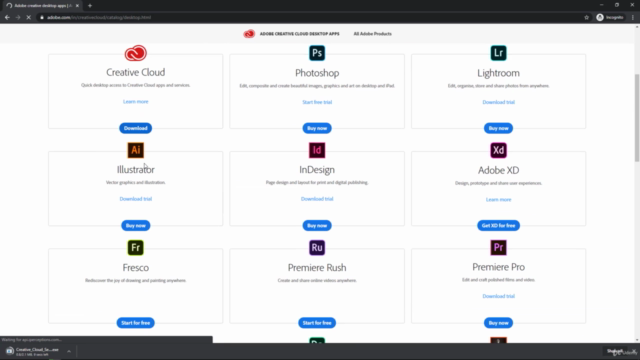Click the Photoshop Ps icon

pyautogui.click(x=317, y=53)
